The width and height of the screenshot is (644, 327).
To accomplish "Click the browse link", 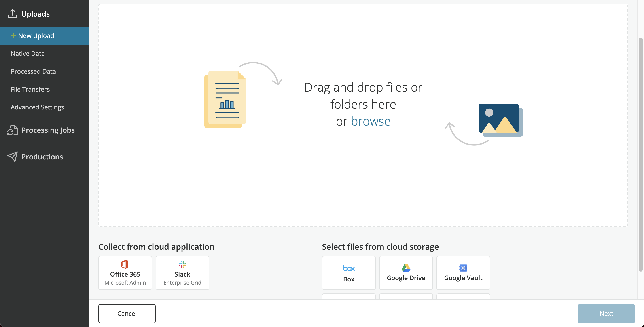I will pyautogui.click(x=371, y=122).
